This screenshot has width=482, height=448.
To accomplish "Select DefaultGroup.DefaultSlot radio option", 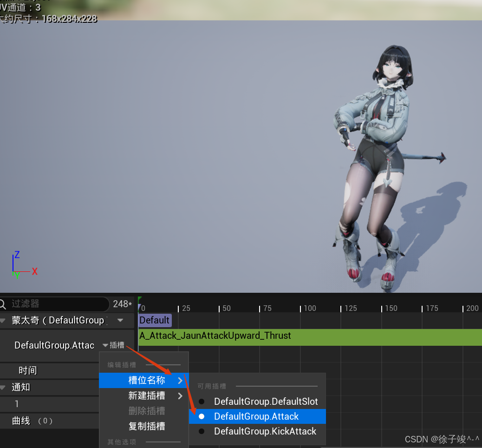I will point(257,402).
